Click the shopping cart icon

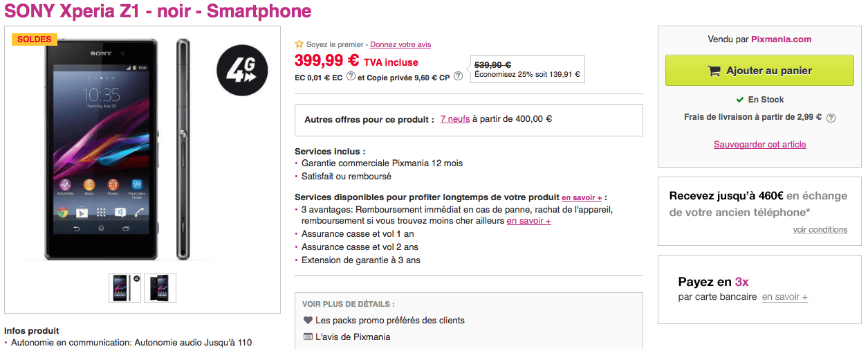coord(714,71)
